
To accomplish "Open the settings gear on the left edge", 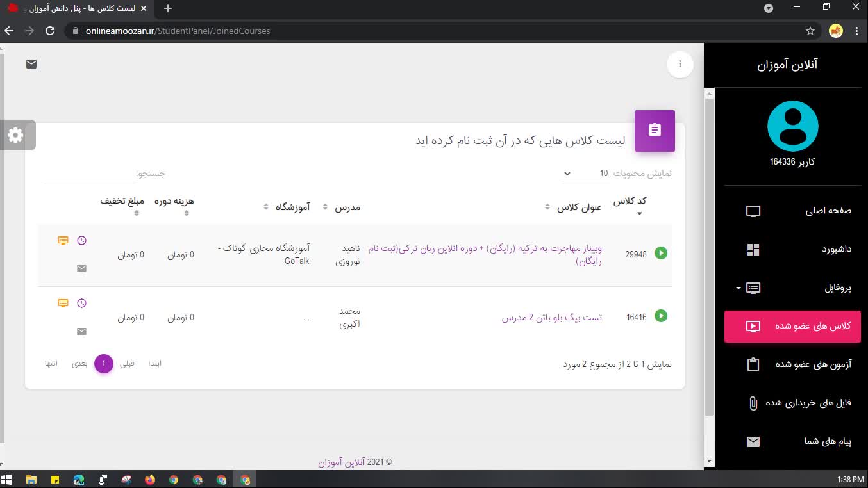I will point(15,135).
